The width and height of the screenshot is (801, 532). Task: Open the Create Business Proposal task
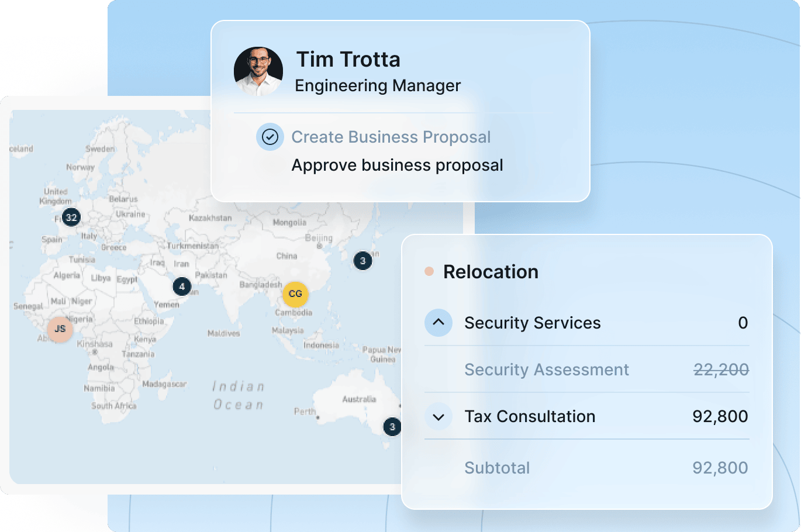pyautogui.click(x=391, y=137)
